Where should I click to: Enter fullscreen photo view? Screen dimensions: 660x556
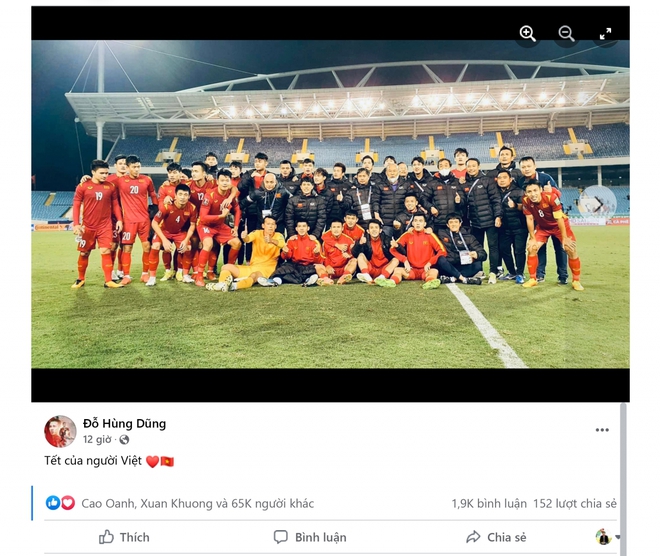pos(605,34)
